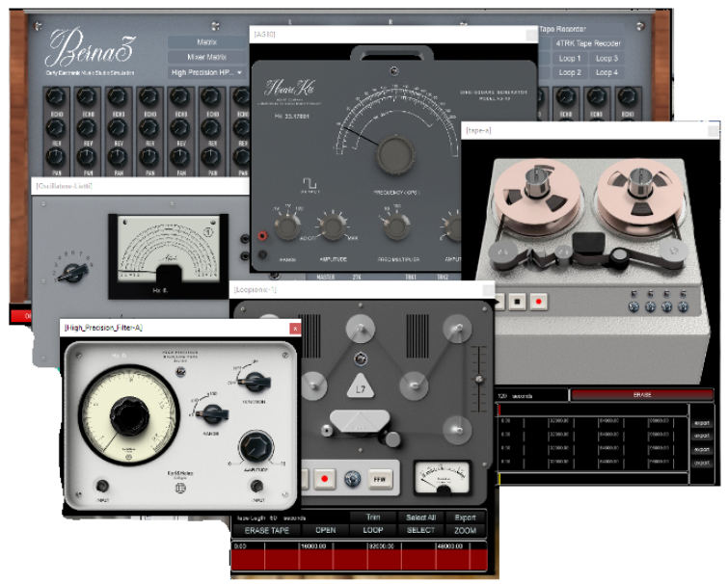Open Loop 1 in Berna3 window
Image resolution: width=728 pixels, height=584 pixels.
[570, 59]
